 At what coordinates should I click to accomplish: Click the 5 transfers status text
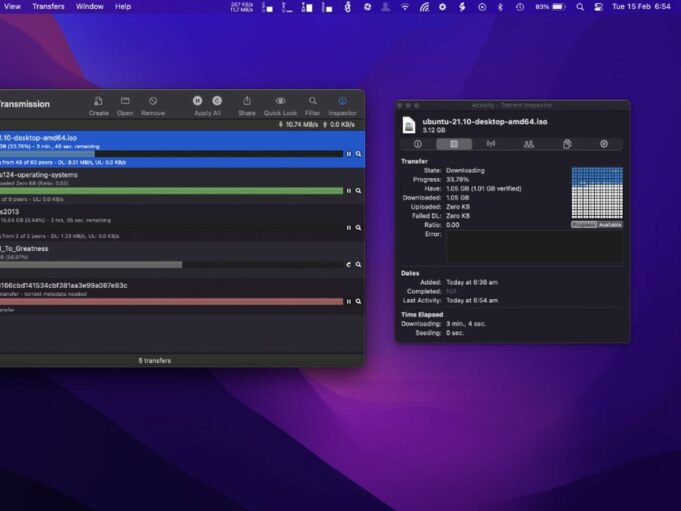coord(155,361)
